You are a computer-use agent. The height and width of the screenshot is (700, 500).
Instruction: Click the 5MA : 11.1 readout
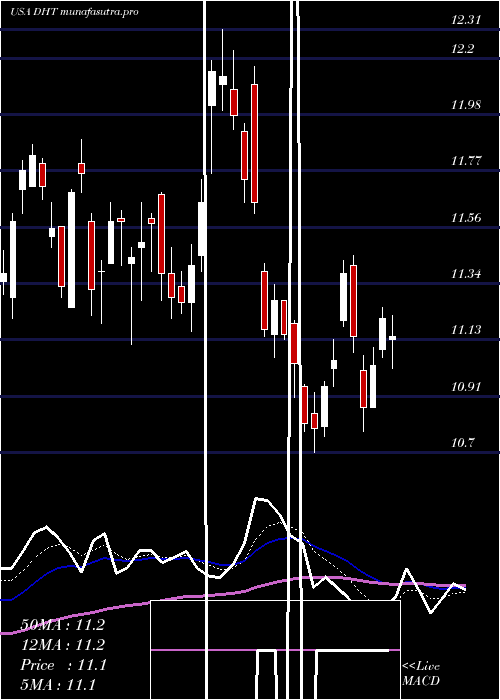(58, 685)
